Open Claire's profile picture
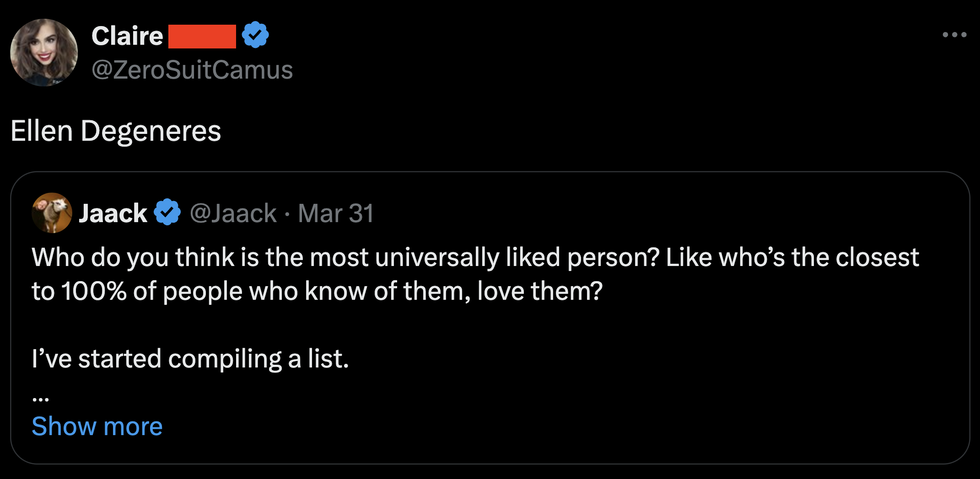Image resolution: width=980 pixels, height=479 pixels. click(x=44, y=53)
